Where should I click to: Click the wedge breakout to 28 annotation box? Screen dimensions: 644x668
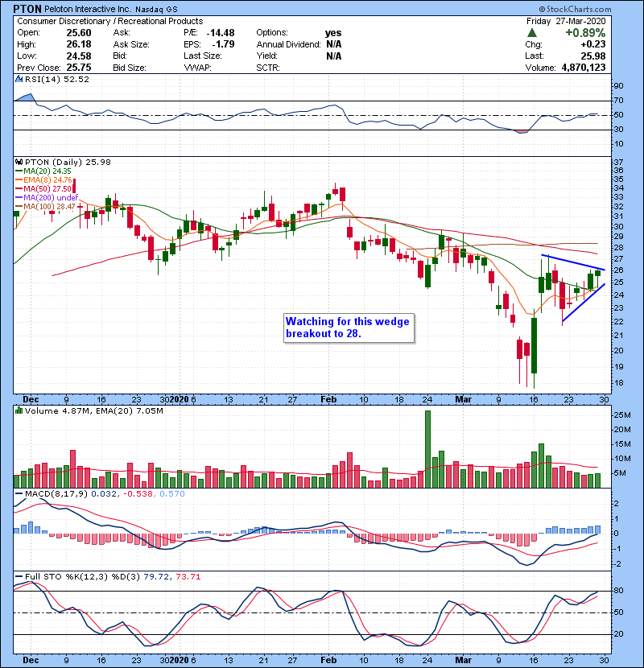click(349, 328)
